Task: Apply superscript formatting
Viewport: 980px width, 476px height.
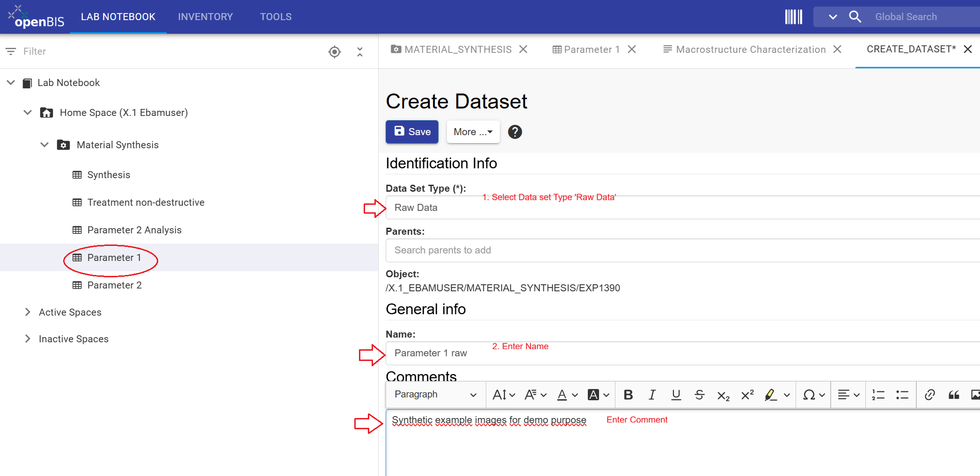Action: coord(747,395)
